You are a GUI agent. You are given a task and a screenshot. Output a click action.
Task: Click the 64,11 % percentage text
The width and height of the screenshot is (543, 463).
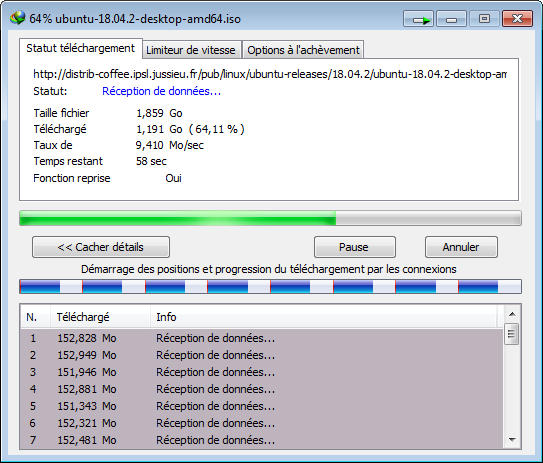tap(217, 129)
